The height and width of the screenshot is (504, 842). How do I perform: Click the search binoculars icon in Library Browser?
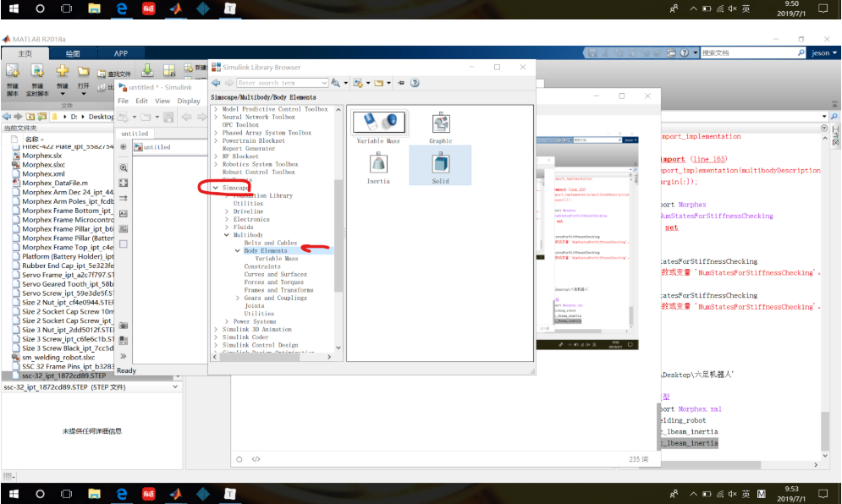[336, 83]
